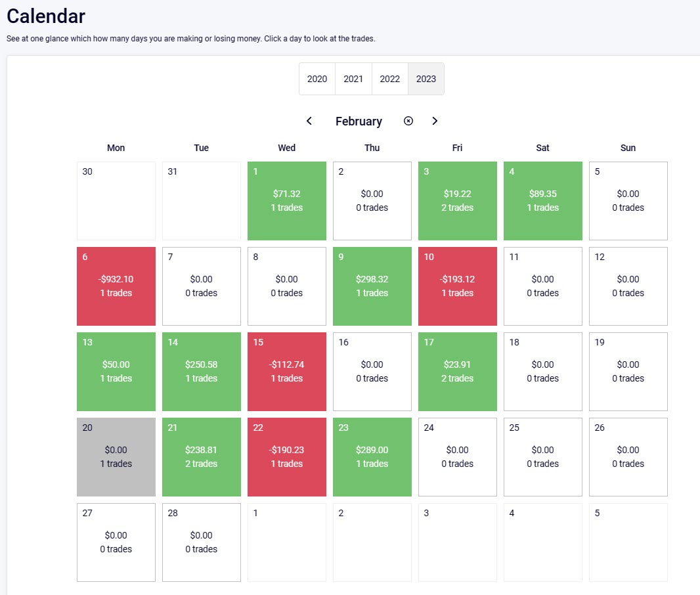Select the gray February 20 cell
This screenshot has height=595, width=700.
tap(116, 456)
